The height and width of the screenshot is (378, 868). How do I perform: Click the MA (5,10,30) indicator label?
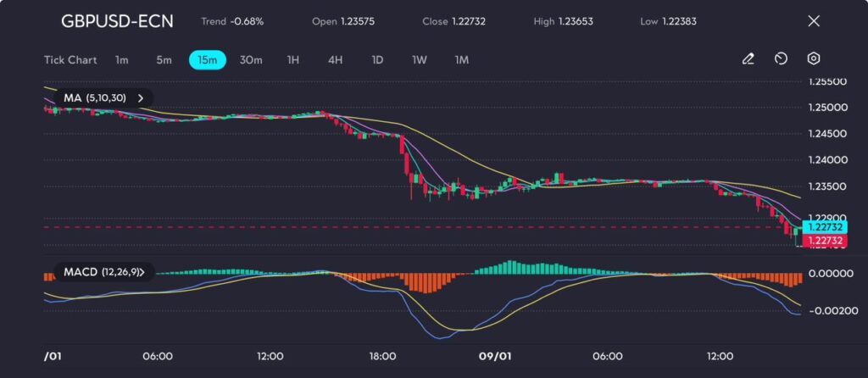(x=94, y=98)
